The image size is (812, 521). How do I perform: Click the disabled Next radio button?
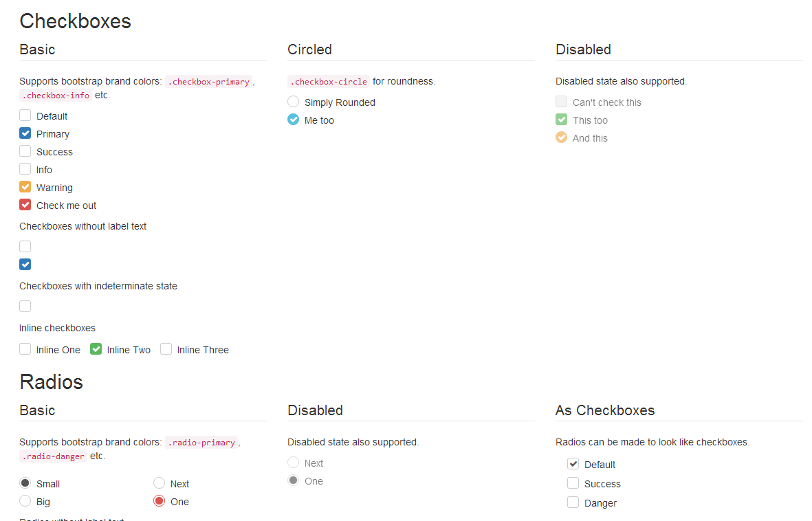click(293, 463)
